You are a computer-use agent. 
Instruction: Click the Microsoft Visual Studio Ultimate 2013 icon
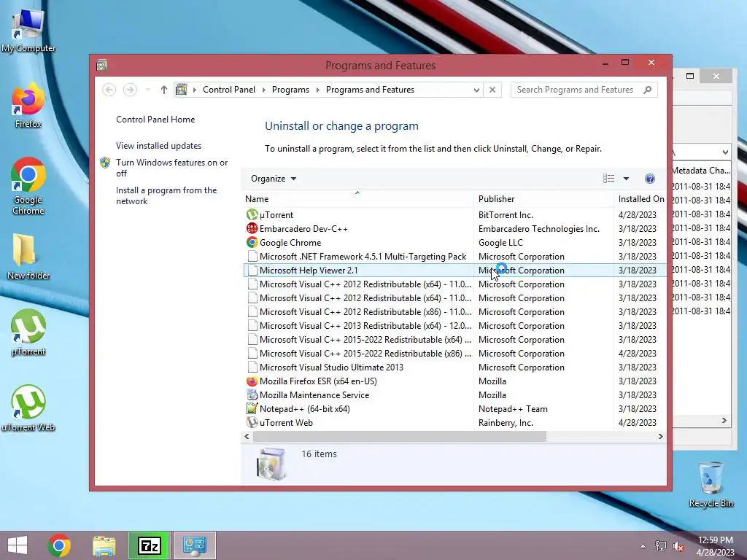click(252, 367)
